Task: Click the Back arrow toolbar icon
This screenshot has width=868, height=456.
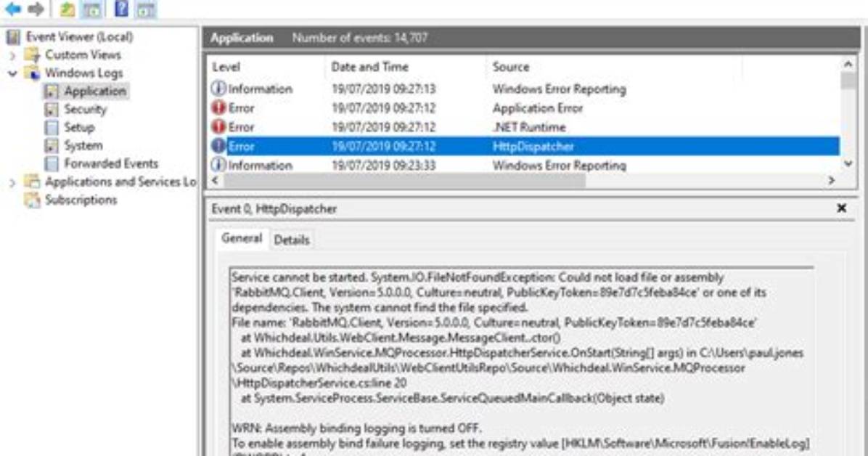Action: [13, 9]
